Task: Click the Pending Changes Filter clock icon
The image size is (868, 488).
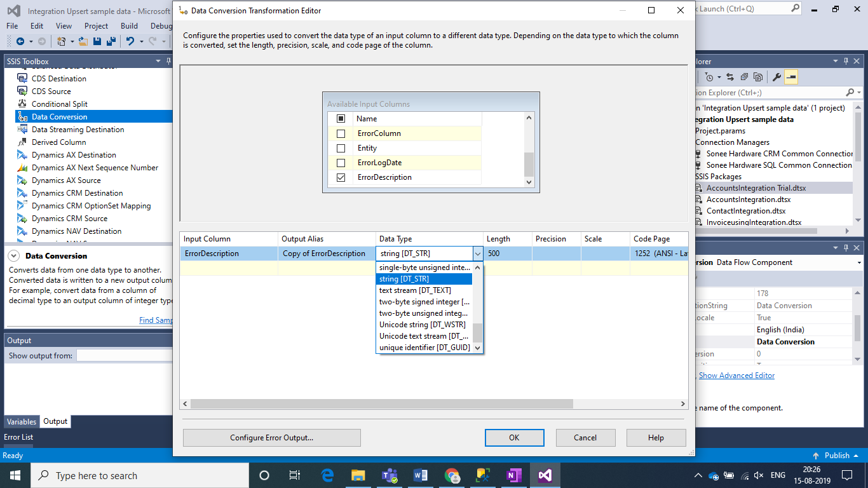Action: [709, 77]
